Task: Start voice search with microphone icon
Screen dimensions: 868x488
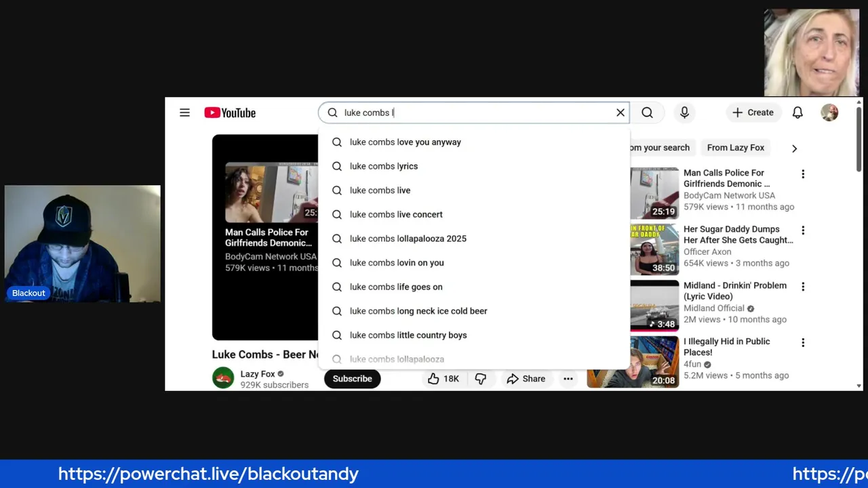Action: click(684, 113)
